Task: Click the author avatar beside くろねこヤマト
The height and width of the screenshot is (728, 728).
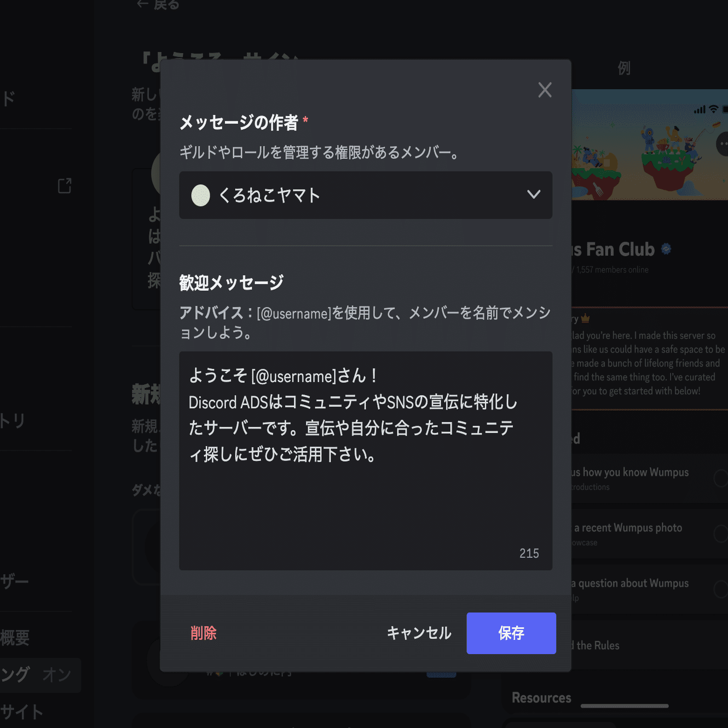Action: [200, 195]
